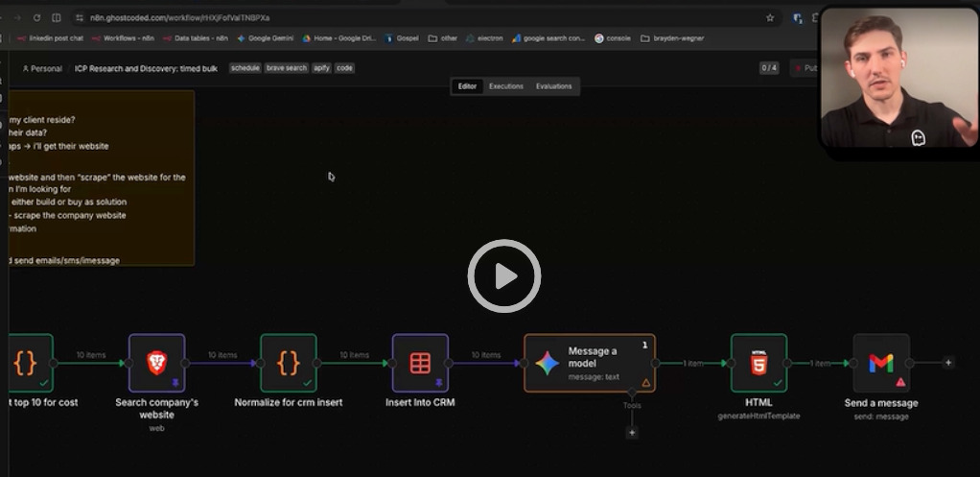Open the Data tables - n8n bookmark
Screen dimensions: 980x477
click(x=196, y=38)
